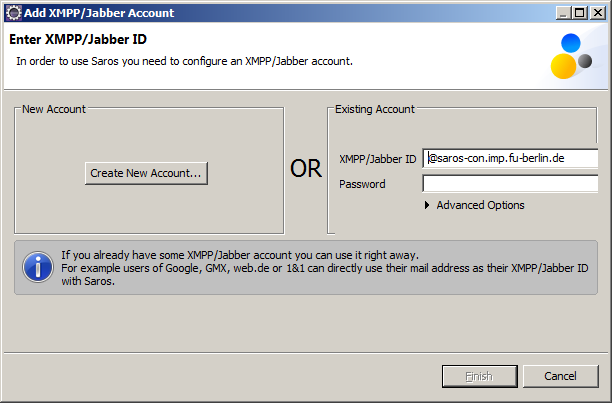Expand the Advanced Options section
The width and height of the screenshot is (612, 403).
point(474,205)
